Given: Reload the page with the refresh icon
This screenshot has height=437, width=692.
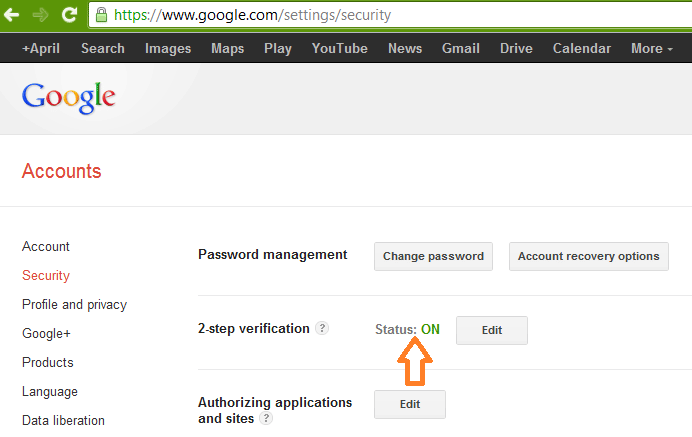Looking at the screenshot, I should tap(69, 15).
